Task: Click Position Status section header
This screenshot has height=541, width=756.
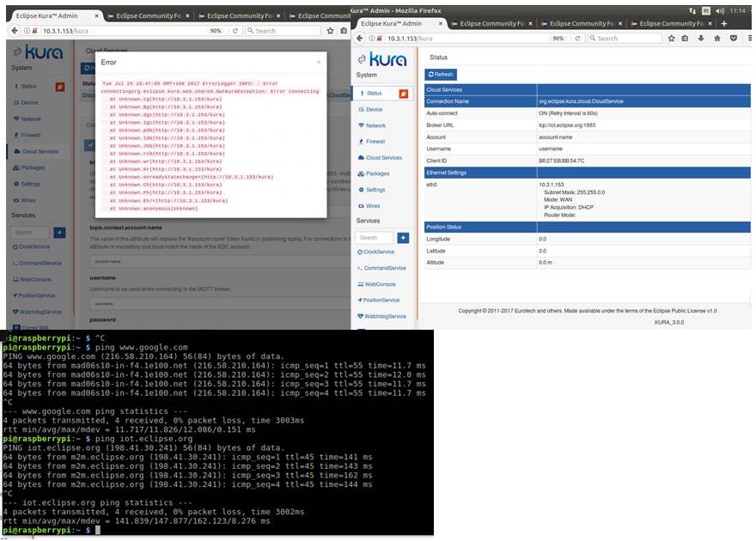Action: (x=588, y=227)
